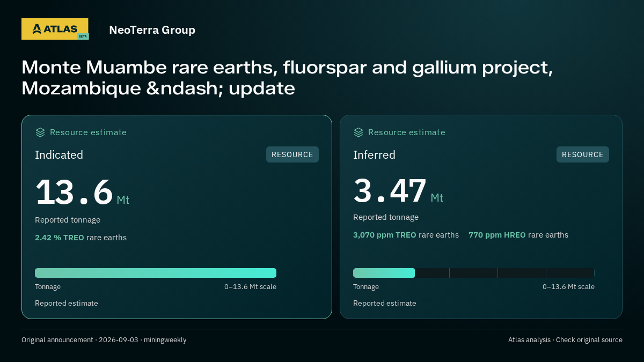This screenshot has width=644, height=362.
Task: Select the 3.47 Mt tonnage value
Action: tap(398, 191)
